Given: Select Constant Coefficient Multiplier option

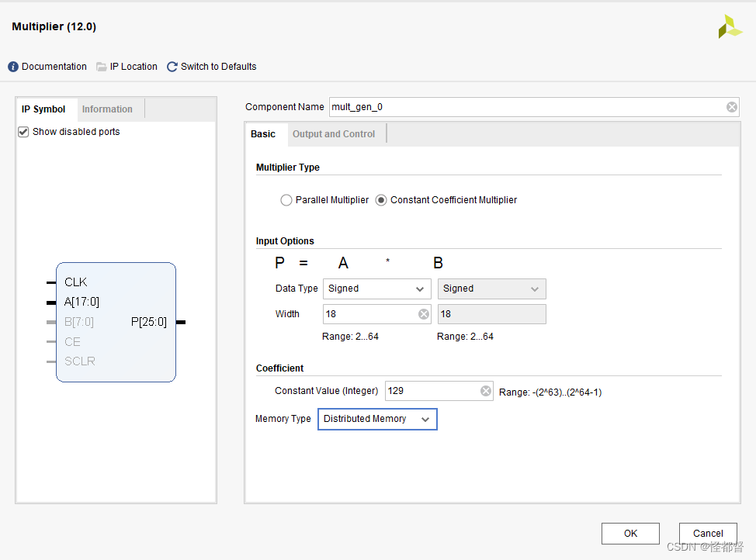Looking at the screenshot, I should click(x=381, y=200).
